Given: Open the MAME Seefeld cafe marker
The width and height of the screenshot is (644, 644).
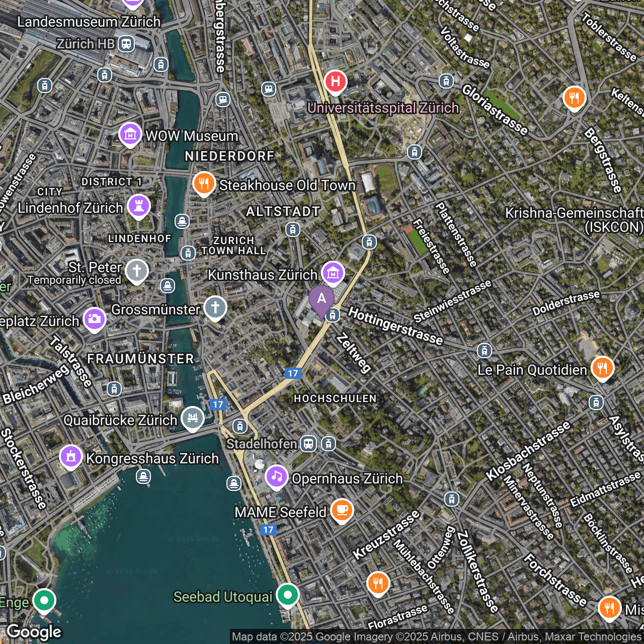Looking at the screenshot, I should 342,511.
